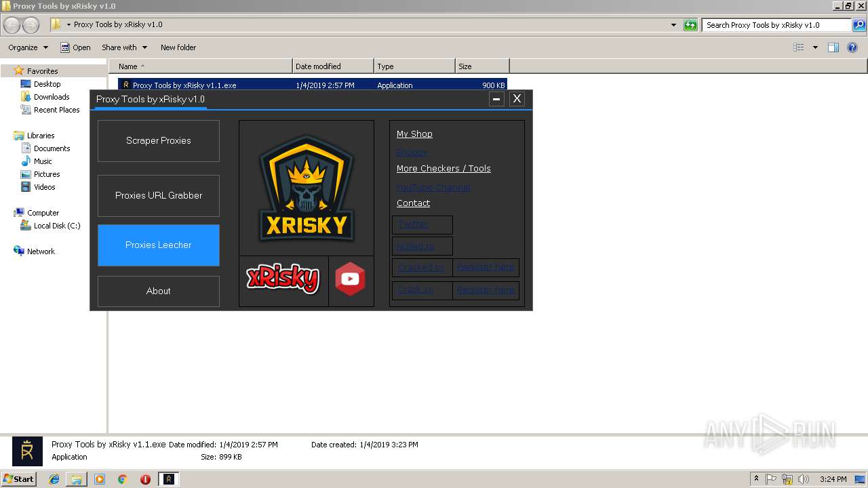Open the Cracked.to link

(x=421, y=268)
